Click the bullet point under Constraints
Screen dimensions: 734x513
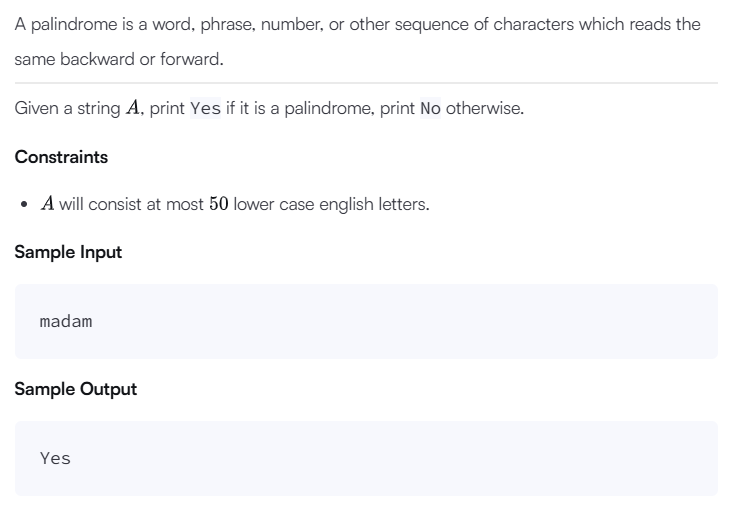[x=24, y=204]
